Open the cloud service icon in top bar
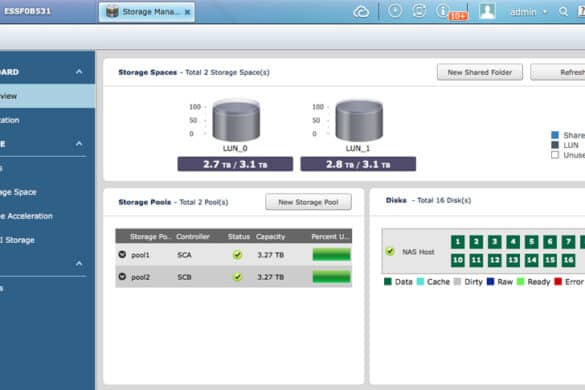Viewport: 585px width, 390px height. click(361, 12)
